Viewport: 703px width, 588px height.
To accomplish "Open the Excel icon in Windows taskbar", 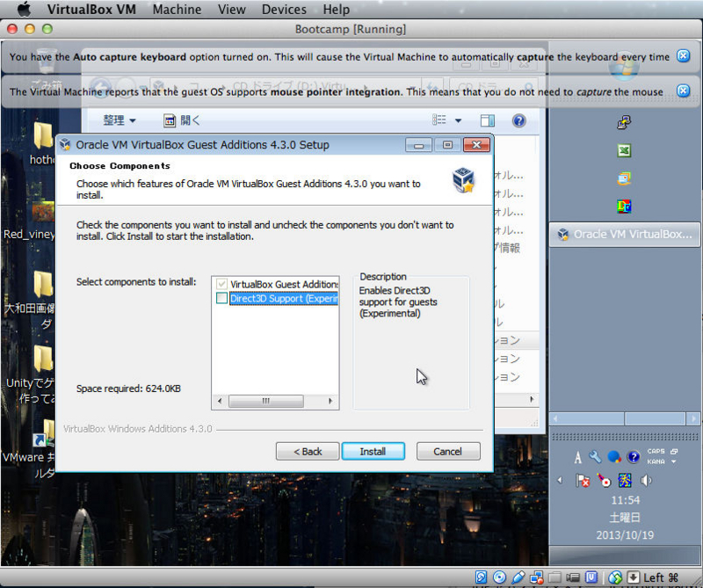I will coord(624,150).
